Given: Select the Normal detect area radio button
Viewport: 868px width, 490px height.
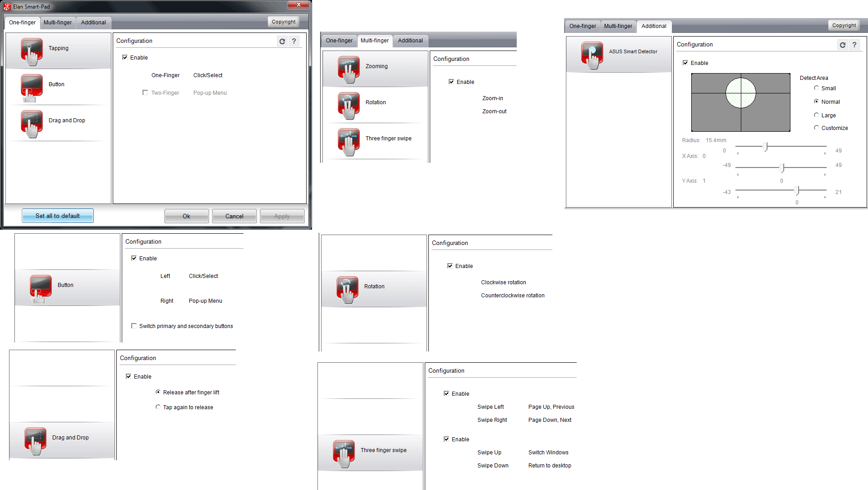Looking at the screenshot, I should point(816,102).
